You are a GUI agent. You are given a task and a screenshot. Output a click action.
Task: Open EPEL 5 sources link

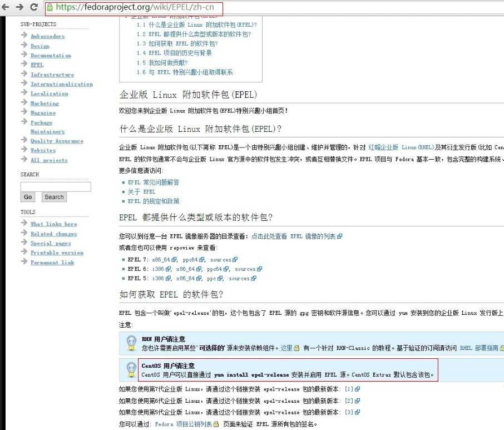point(243,278)
